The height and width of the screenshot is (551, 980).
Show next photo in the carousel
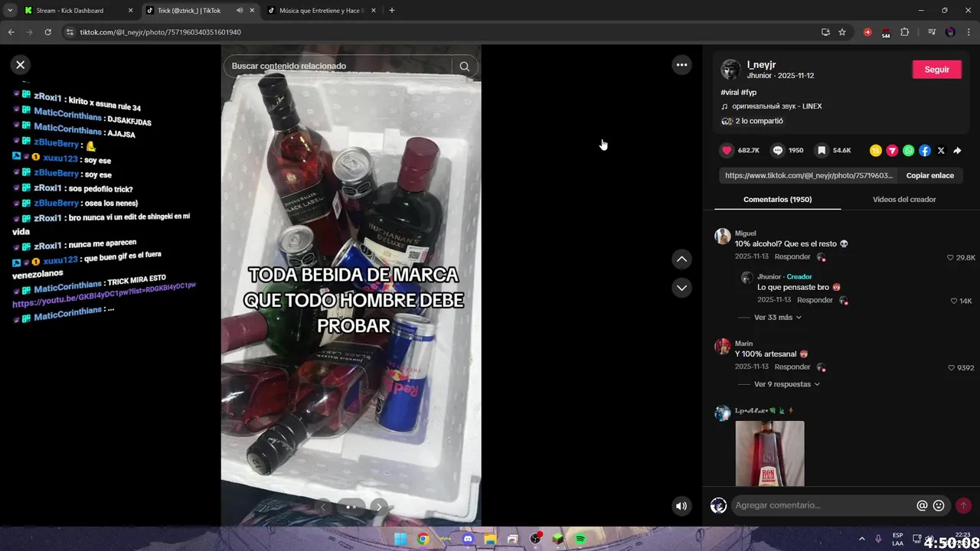point(378,507)
